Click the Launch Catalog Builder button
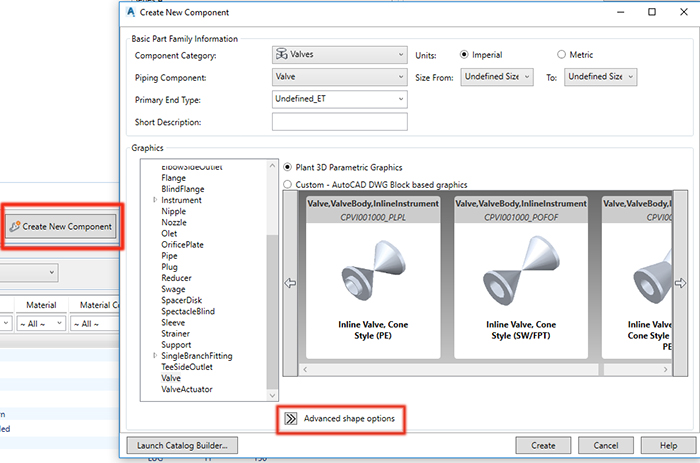This screenshot has width=700, height=463. [x=182, y=446]
